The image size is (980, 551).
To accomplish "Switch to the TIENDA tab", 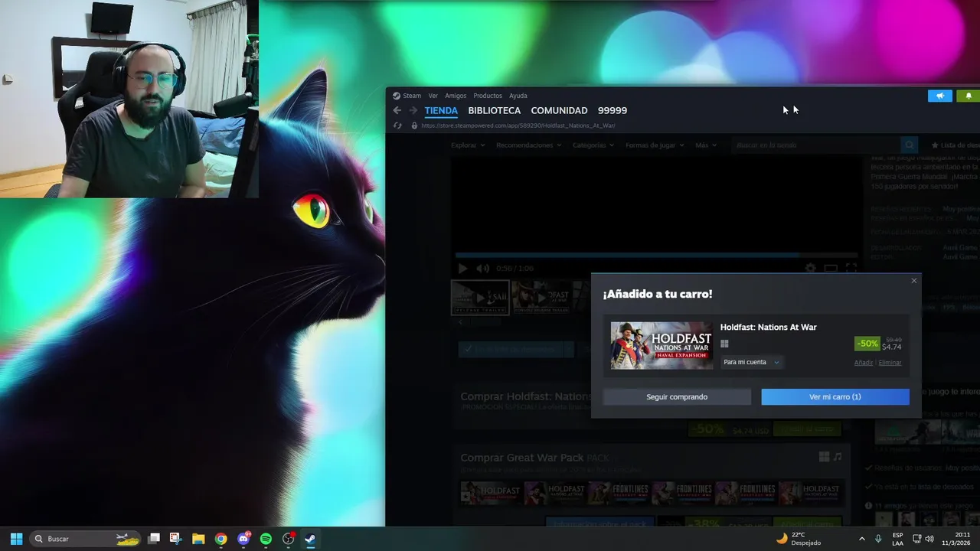I will coord(441,110).
